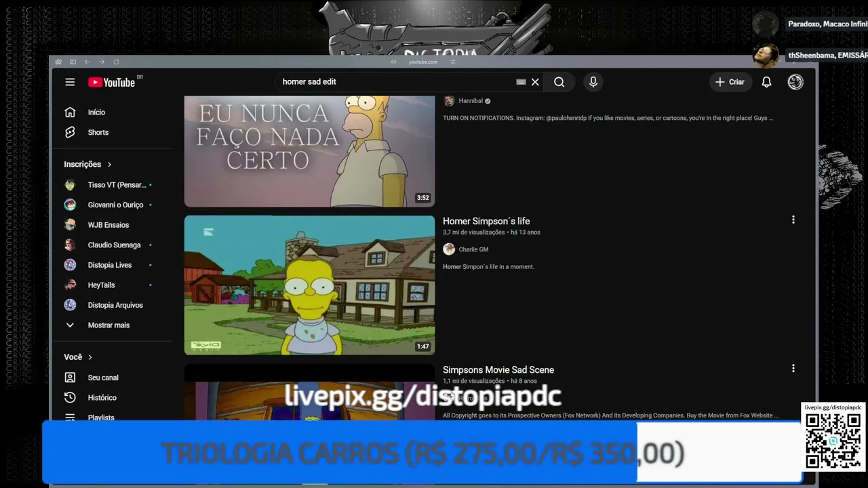868x488 pixels.
Task: Open the on-screen keyboard in search box
Action: click(521, 82)
